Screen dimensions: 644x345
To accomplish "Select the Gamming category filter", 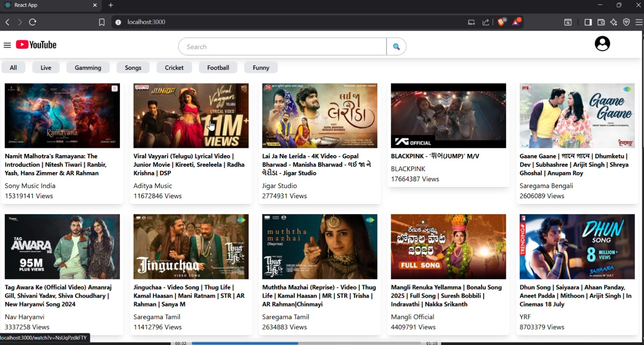I will click(88, 68).
